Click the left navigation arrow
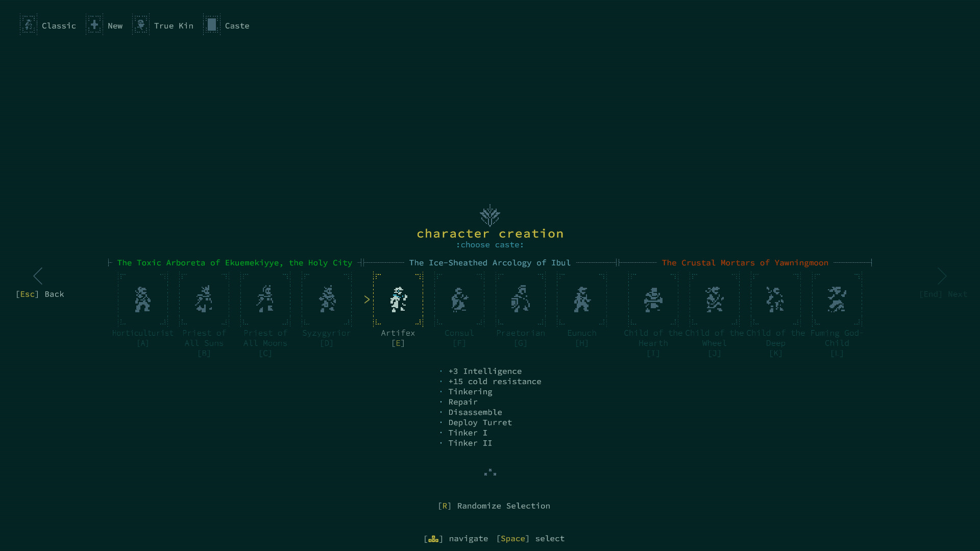This screenshot has height=551, width=980. click(38, 275)
